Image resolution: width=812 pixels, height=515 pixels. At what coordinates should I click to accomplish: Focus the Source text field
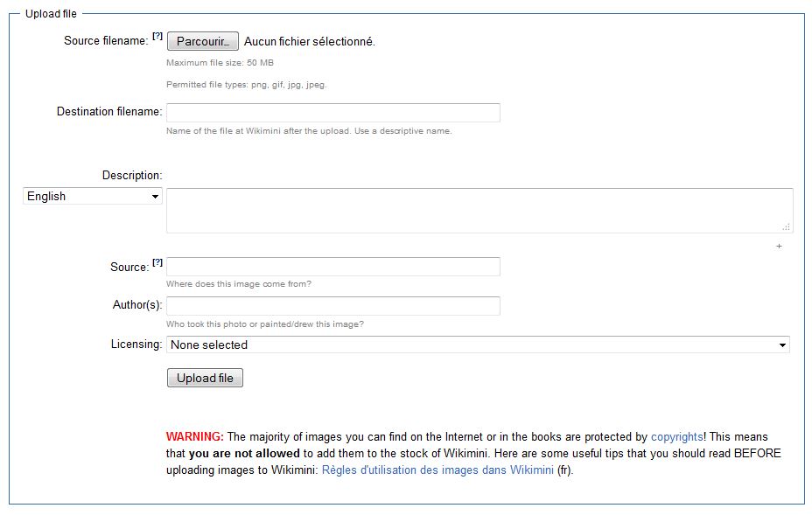pyautogui.click(x=333, y=267)
